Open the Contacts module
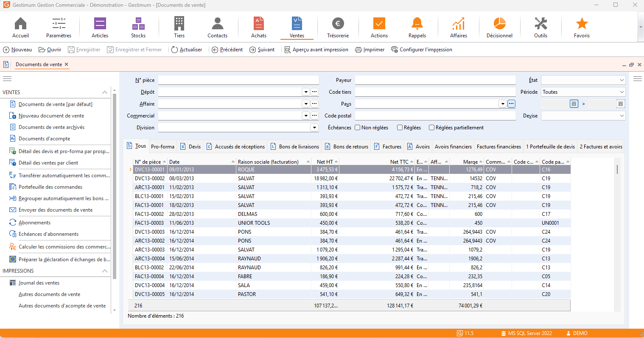 (x=217, y=28)
